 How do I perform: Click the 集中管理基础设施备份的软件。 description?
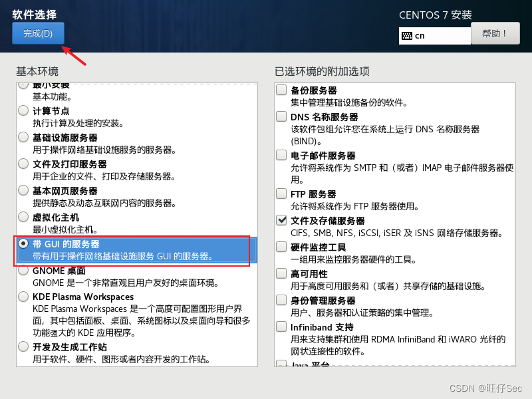pyautogui.click(x=350, y=102)
